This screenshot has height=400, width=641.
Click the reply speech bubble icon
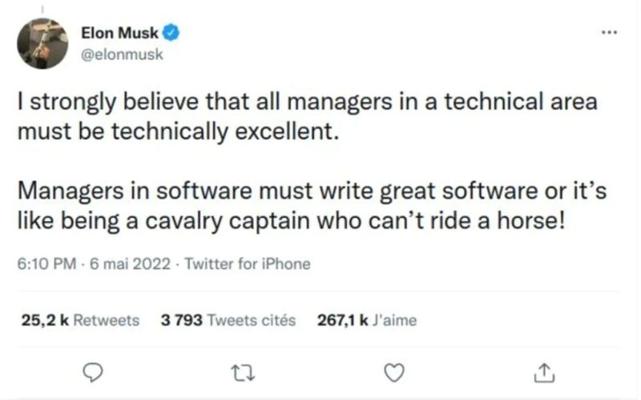pyautogui.click(x=92, y=372)
